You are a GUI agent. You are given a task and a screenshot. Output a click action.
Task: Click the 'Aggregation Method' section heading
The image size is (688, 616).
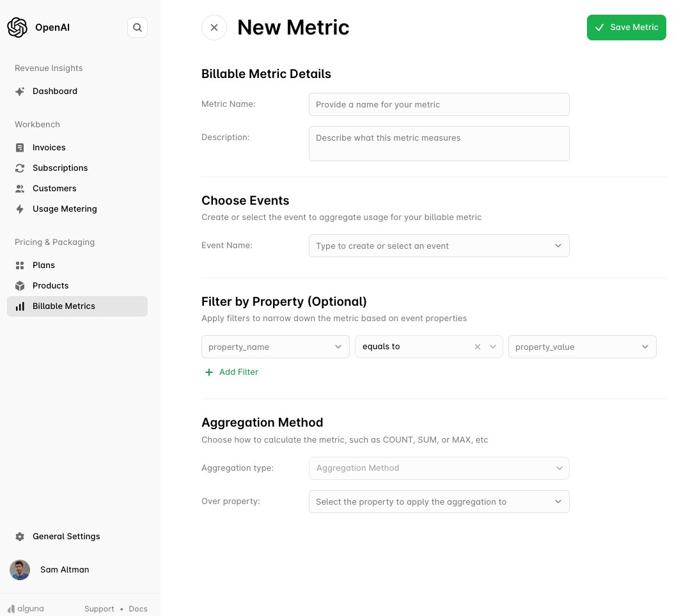262,422
